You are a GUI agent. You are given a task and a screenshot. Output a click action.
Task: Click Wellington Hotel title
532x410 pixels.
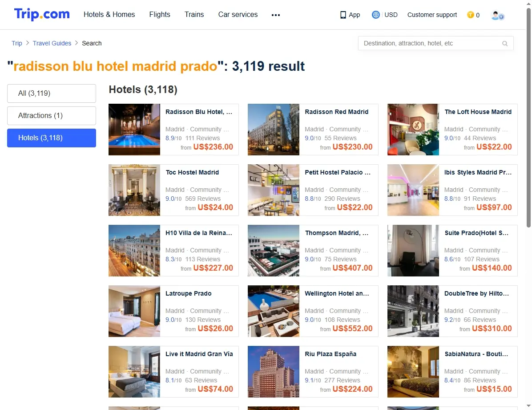[x=337, y=293]
